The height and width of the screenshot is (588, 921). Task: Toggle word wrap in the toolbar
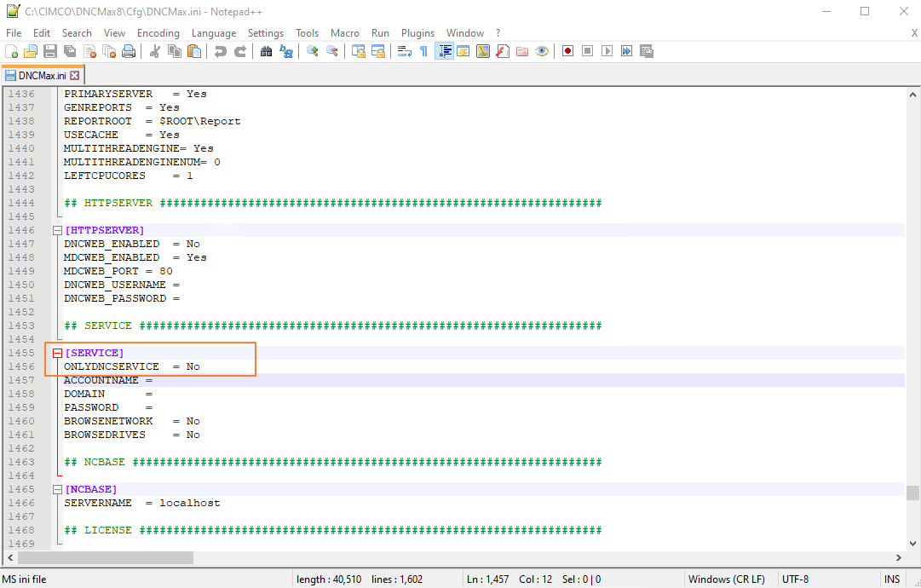point(404,52)
